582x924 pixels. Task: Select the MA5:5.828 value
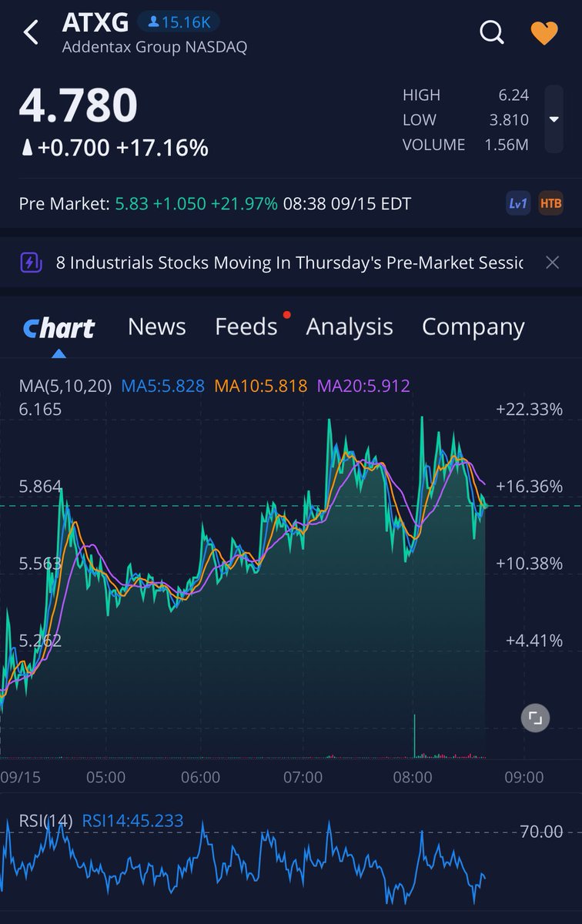[x=163, y=386]
